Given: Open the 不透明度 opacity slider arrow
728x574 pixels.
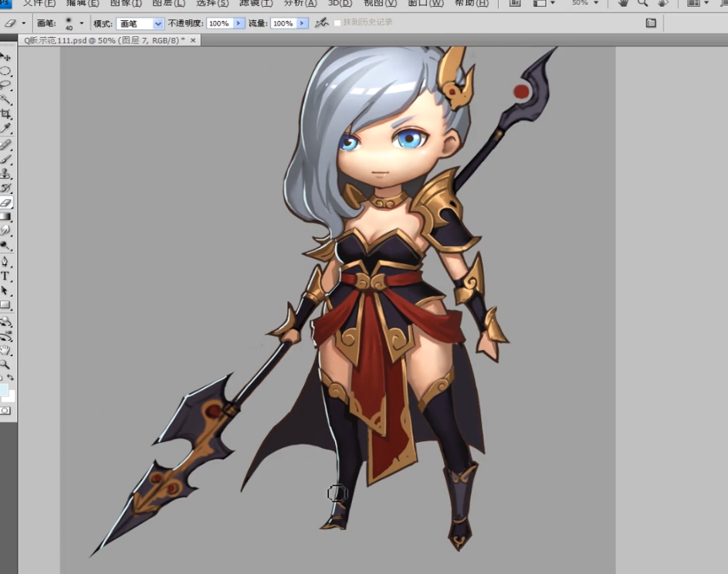Looking at the screenshot, I should point(239,23).
